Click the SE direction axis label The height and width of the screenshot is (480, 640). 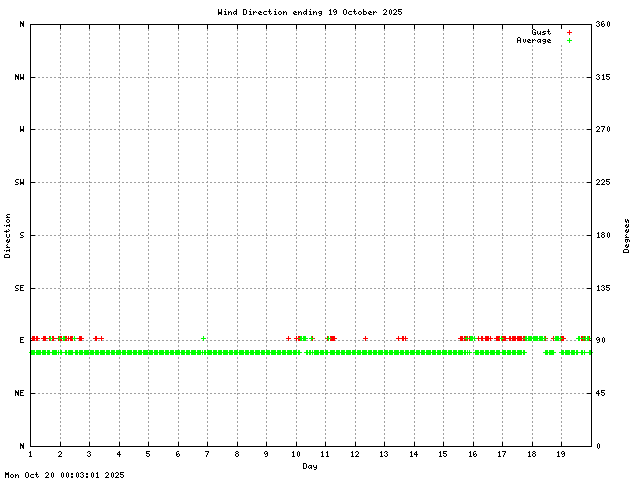[x=21, y=288]
